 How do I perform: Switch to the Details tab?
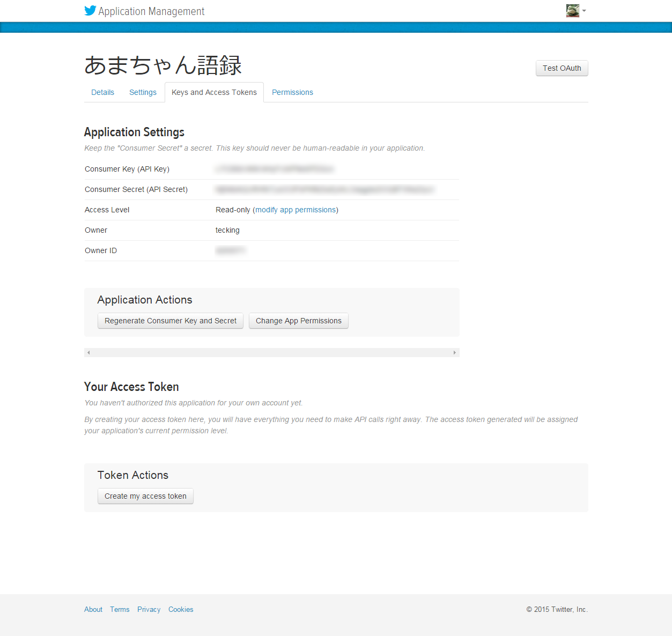tap(102, 92)
